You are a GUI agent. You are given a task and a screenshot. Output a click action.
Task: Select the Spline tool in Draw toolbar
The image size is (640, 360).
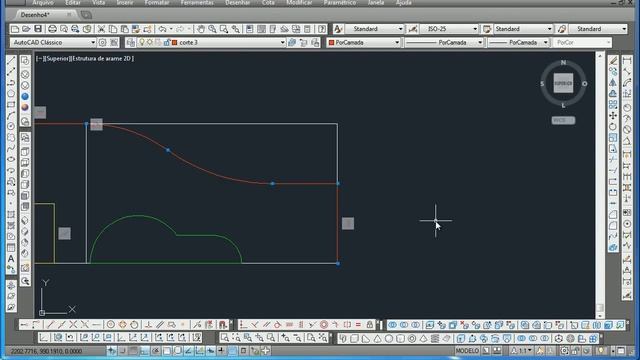point(11,148)
